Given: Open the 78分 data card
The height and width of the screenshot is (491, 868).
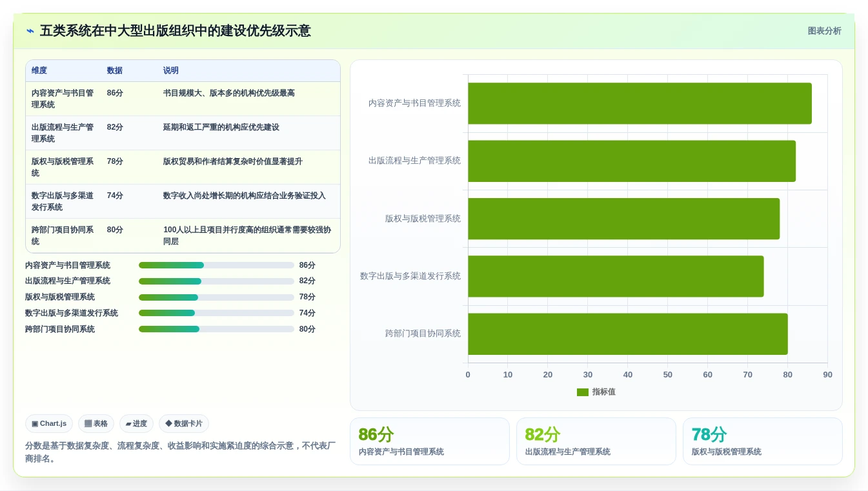Looking at the screenshot, I should [763, 441].
